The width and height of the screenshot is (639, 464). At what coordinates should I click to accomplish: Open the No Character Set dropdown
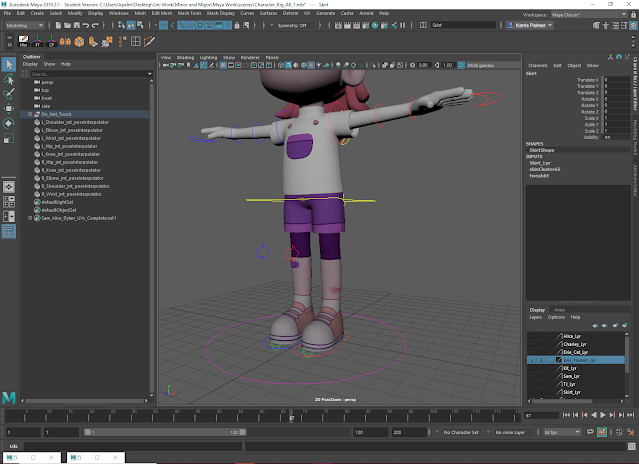461,432
